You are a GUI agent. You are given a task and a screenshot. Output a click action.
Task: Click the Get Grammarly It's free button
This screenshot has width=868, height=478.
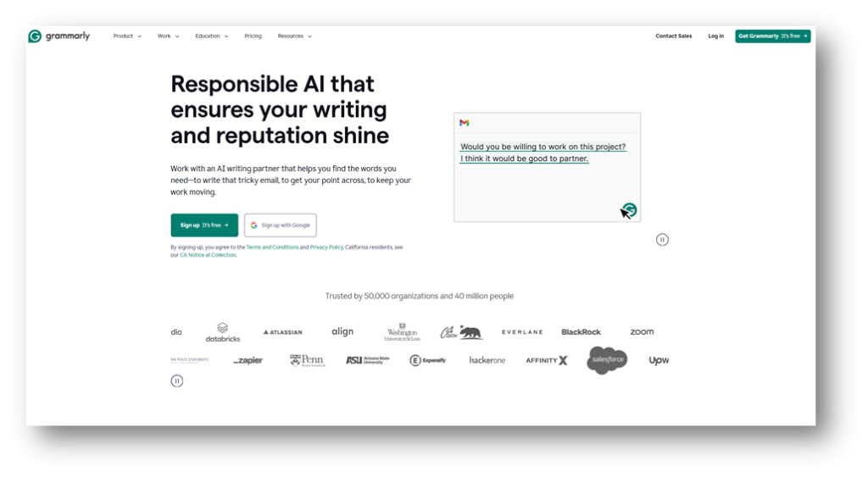coord(773,36)
